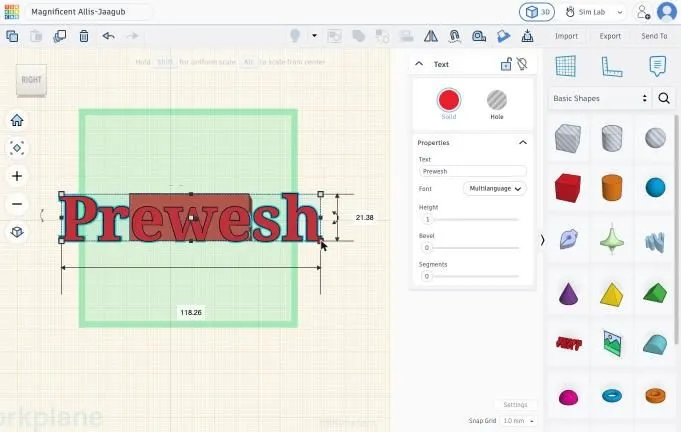Invite collaborators with add-person icon
The image size is (681, 432).
coord(643,12)
